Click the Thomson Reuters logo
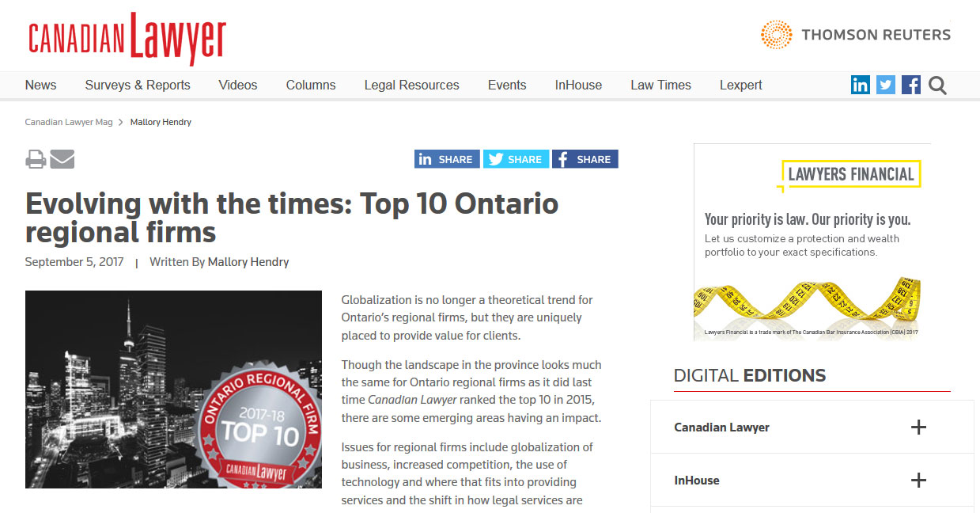 [x=856, y=35]
